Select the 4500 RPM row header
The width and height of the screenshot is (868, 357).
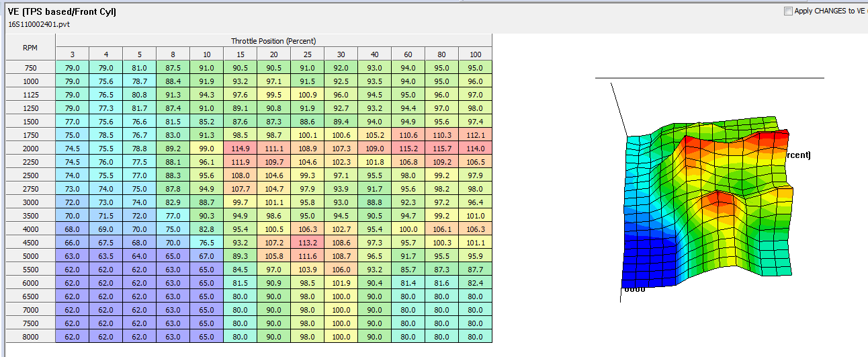point(30,243)
